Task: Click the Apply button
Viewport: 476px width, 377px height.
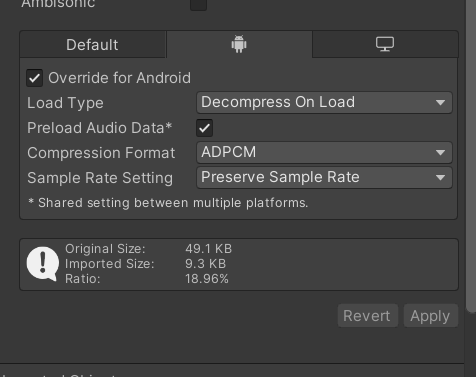Action: 431,316
